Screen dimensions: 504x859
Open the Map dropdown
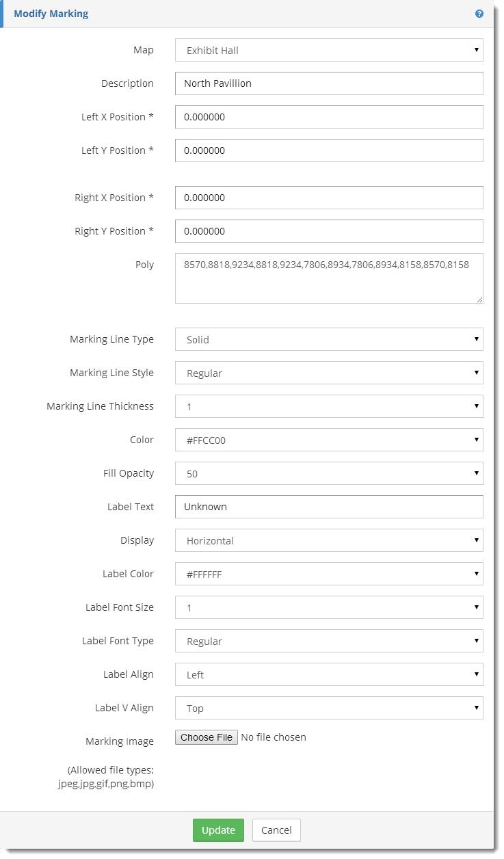(x=329, y=50)
